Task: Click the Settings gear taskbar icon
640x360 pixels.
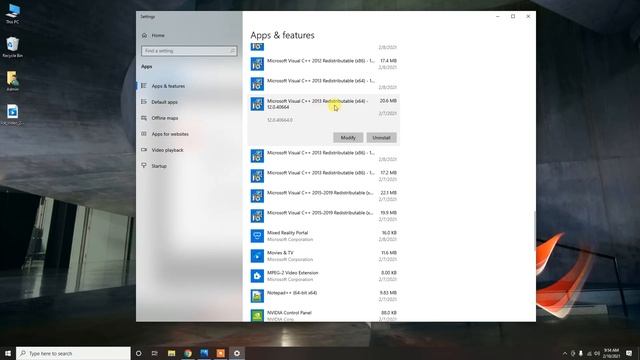Action: tap(237, 353)
